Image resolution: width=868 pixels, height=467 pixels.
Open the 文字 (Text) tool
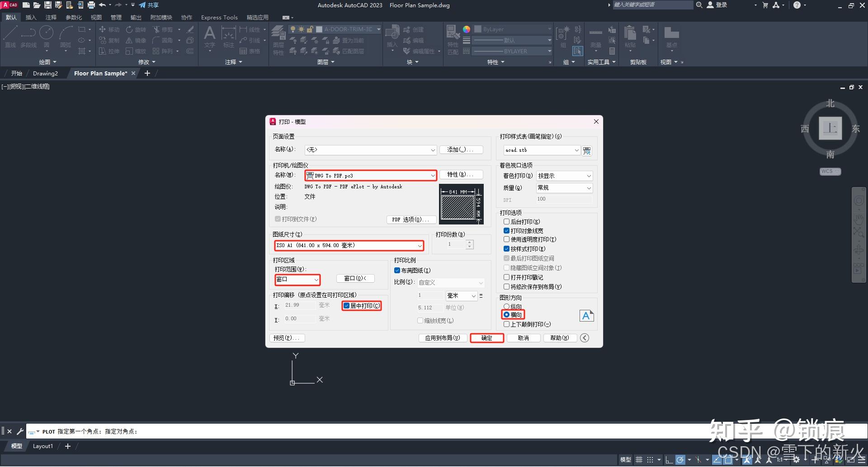click(x=209, y=36)
